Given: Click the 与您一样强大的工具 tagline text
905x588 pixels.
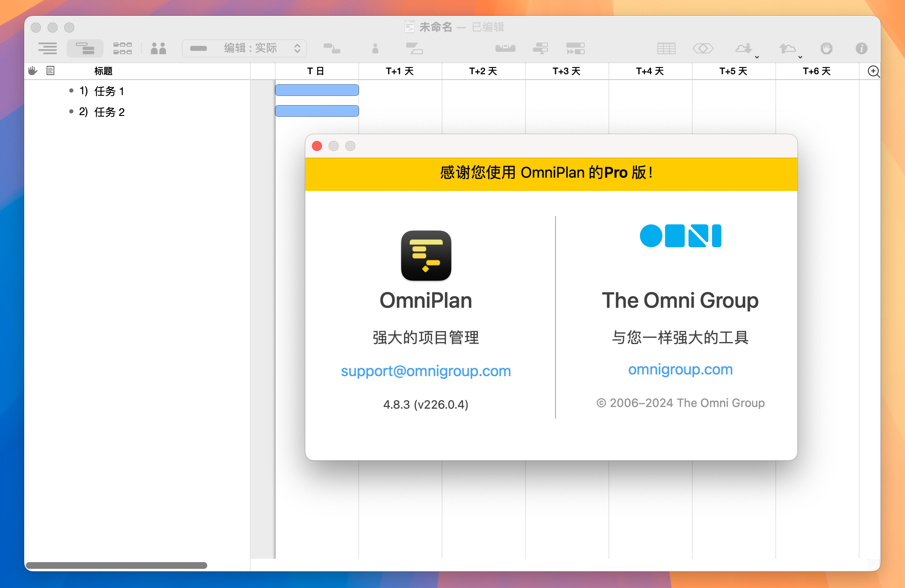Looking at the screenshot, I should coord(680,337).
